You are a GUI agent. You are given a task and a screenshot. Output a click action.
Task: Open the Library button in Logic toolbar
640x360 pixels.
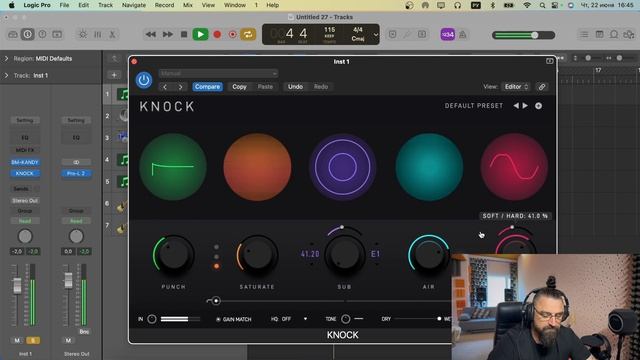coord(13,35)
